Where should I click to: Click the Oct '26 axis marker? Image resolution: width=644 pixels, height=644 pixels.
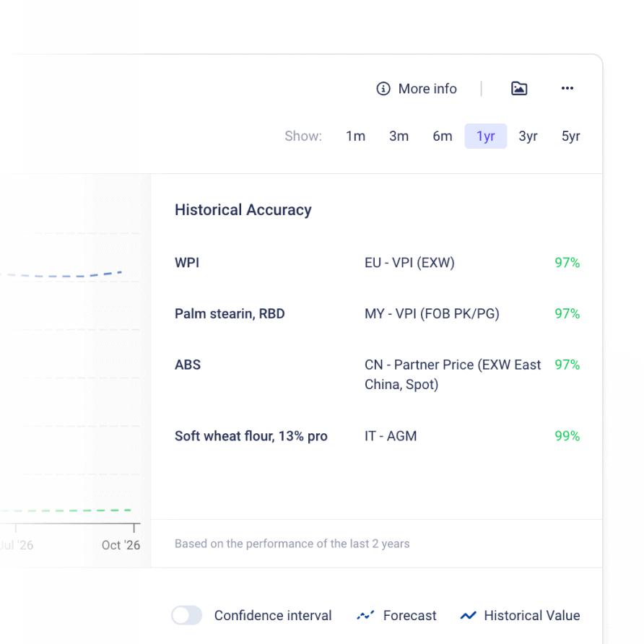[x=121, y=545]
